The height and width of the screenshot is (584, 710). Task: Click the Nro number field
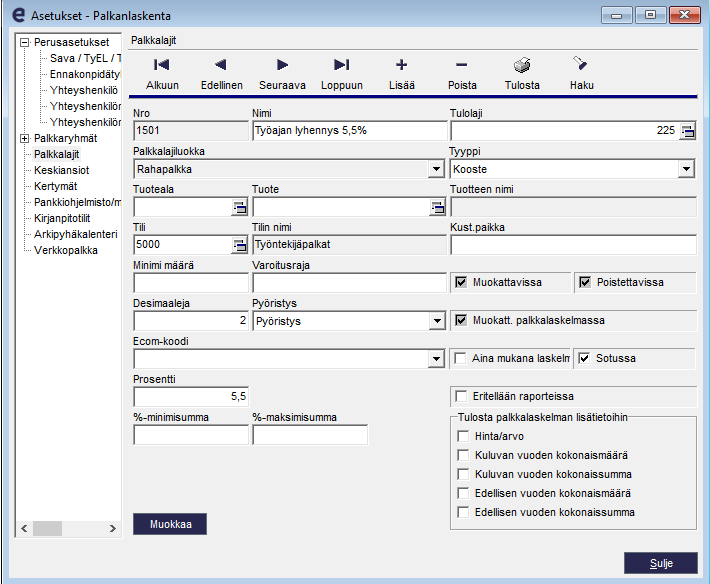click(191, 131)
